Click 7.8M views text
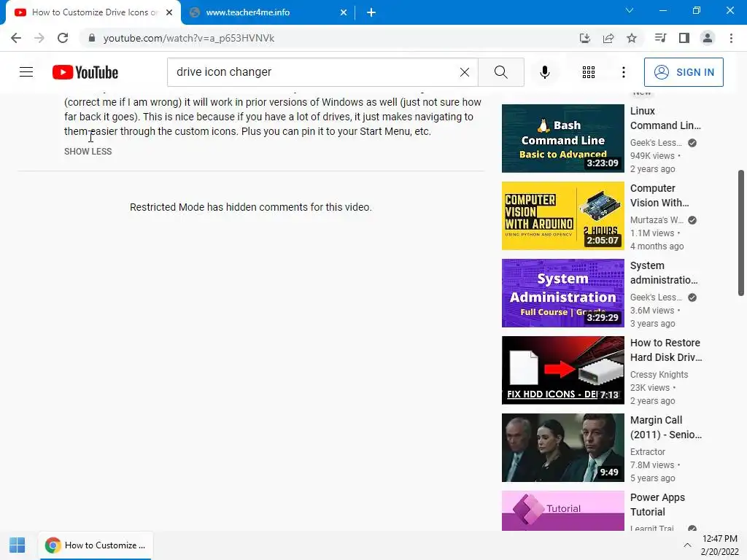This screenshot has width=747, height=560. [x=652, y=464]
